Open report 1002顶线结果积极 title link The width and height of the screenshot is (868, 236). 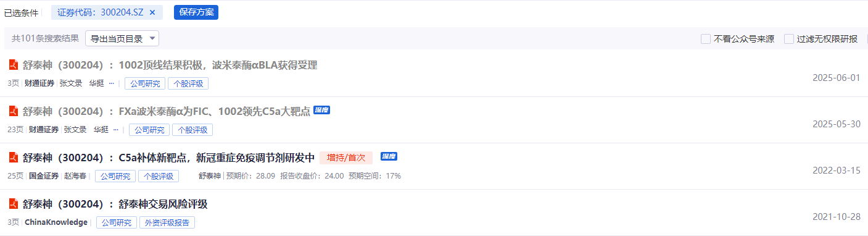[x=170, y=65]
